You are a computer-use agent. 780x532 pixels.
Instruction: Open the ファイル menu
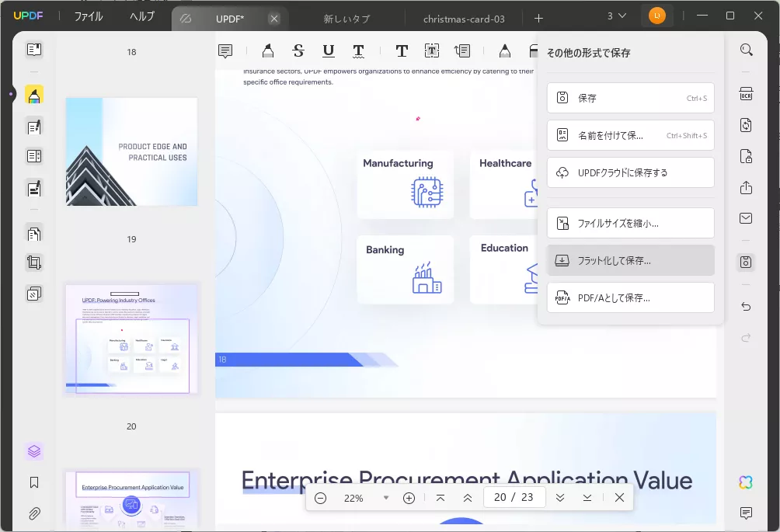[89, 16]
